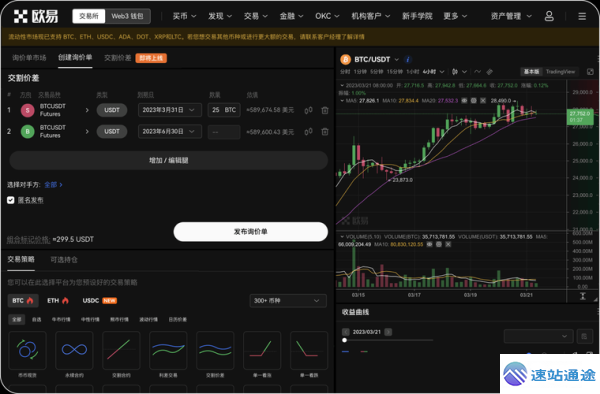This screenshot has width=600, height=394.
Task: Switch to the 交易所 toggle
Action: 89,16
